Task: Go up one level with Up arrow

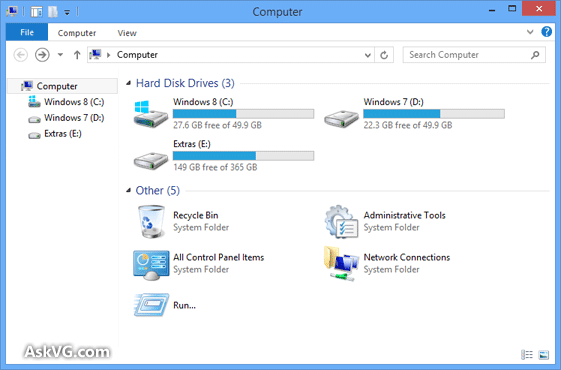Action: (77, 55)
